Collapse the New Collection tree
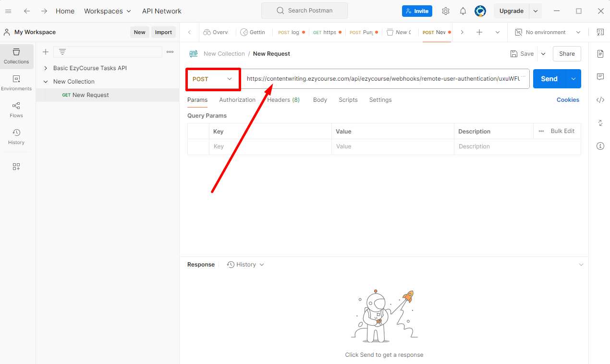 click(46, 82)
